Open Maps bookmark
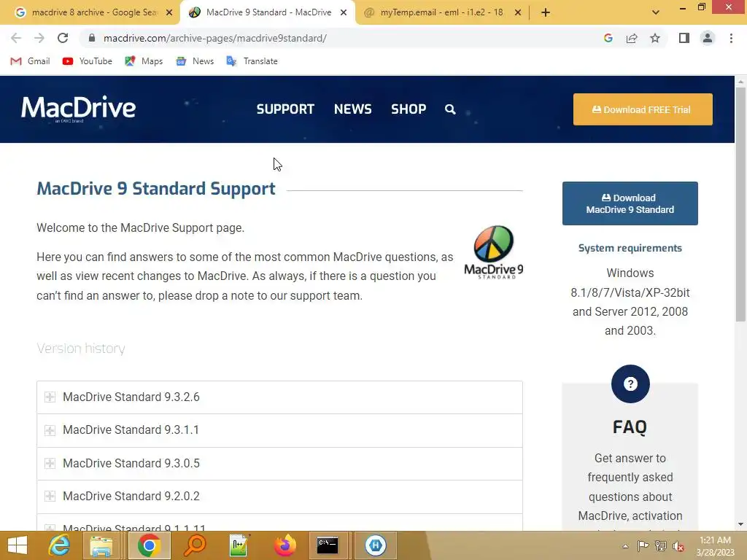Viewport: 747px width, 560px height. [144, 61]
